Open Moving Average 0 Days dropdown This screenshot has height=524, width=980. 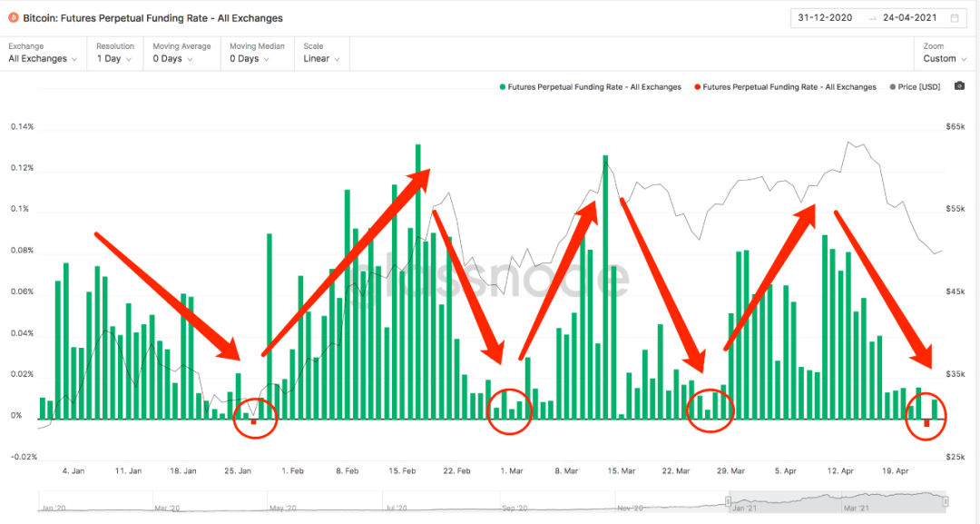[181, 54]
